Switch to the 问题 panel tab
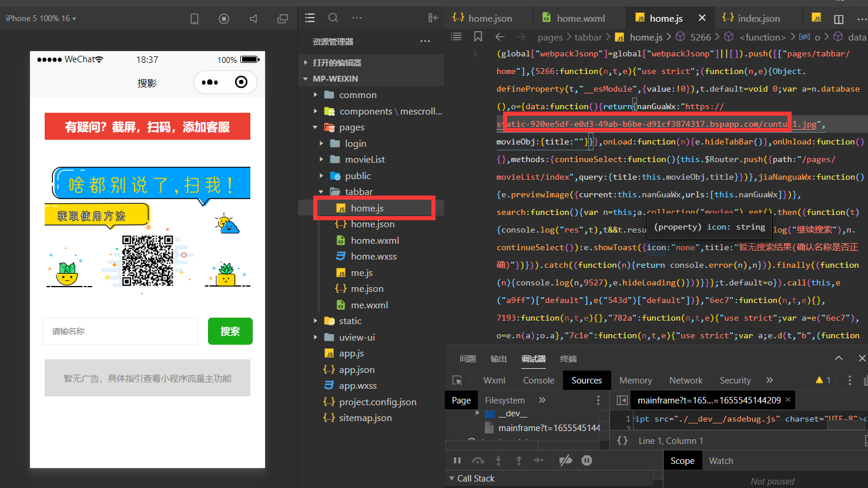The height and width of the screenshot is (488, 868). click(468, 359)
